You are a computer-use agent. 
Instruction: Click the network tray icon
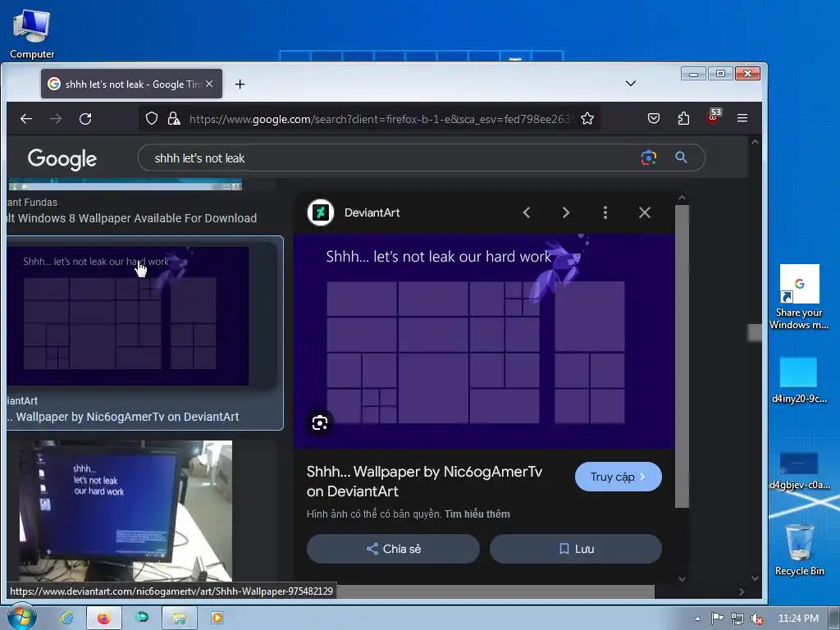pyautogui.click(x=737, y=619)
